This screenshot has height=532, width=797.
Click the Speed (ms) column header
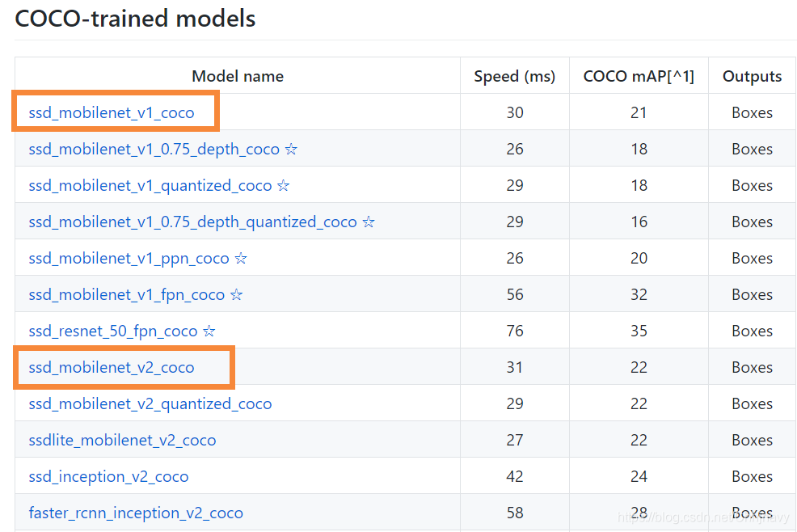click(515, 75)
